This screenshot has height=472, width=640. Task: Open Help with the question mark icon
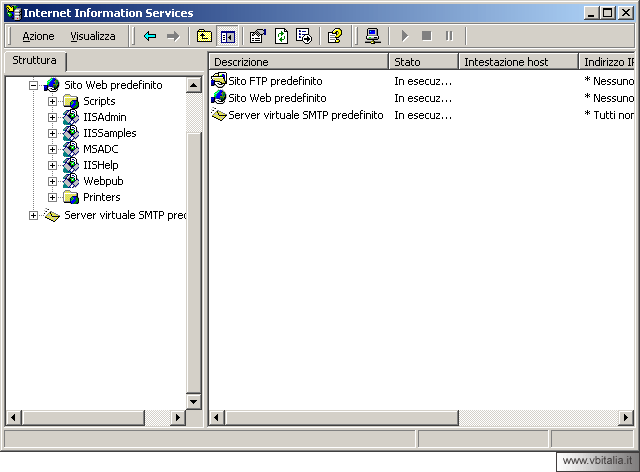pyautogui.click(x=335, y=36)
